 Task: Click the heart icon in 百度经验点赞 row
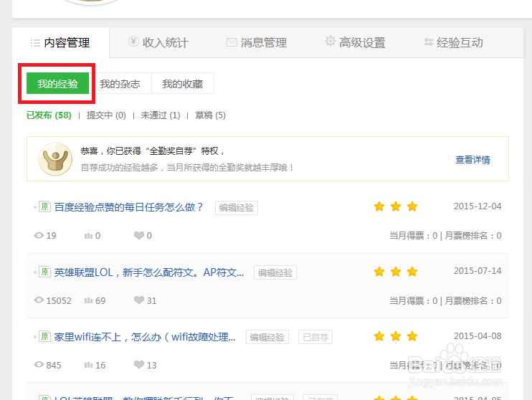(139, 235)
